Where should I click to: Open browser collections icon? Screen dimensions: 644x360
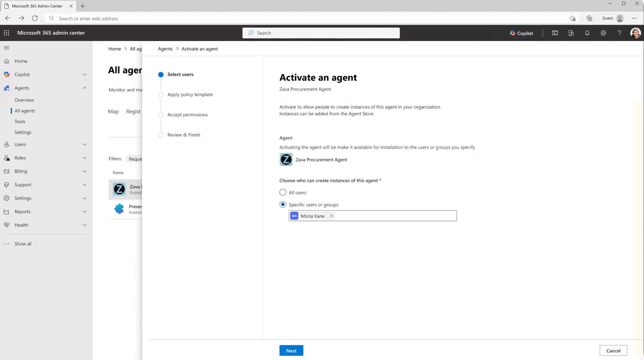[x=589, y=18]
